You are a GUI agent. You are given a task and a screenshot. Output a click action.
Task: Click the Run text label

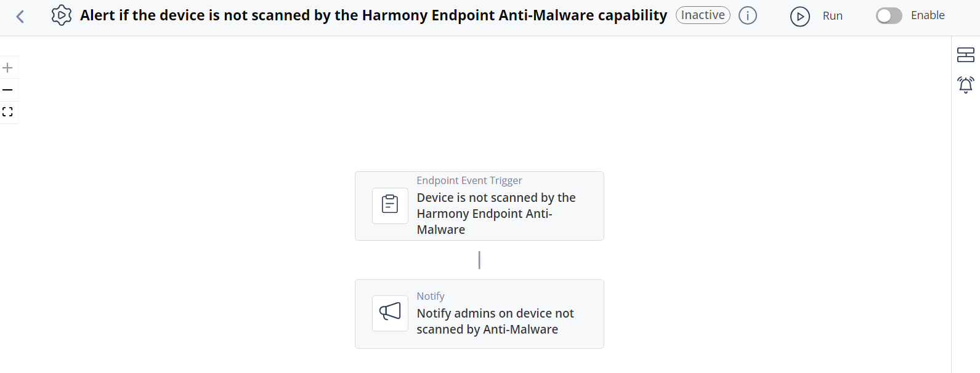(x=833, y=16)
